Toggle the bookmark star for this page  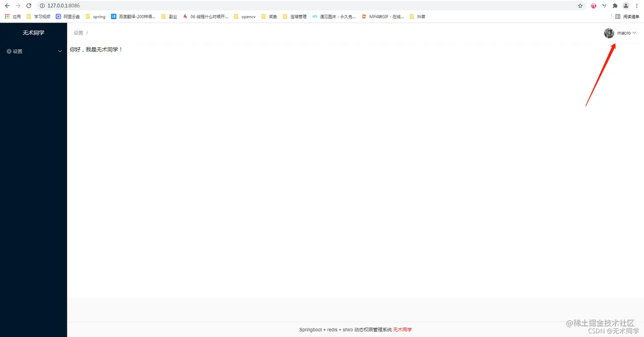(580, 6)
